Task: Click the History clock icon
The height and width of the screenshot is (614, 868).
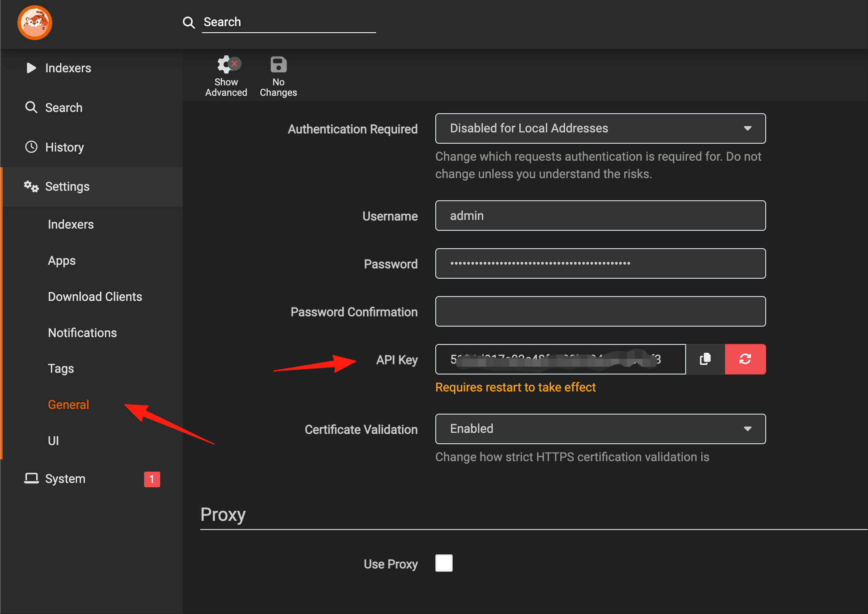Action: click(x=31, y=147)
